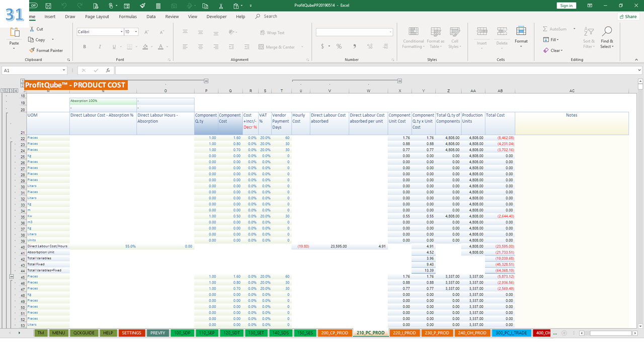Click Format as Table button
This screenshot has width=644, height=362.
tap(436, 38)
